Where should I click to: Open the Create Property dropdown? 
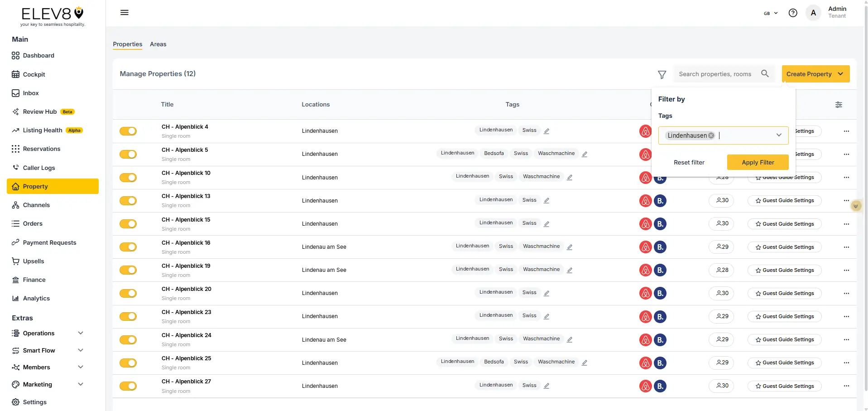[x=815, y=74]
